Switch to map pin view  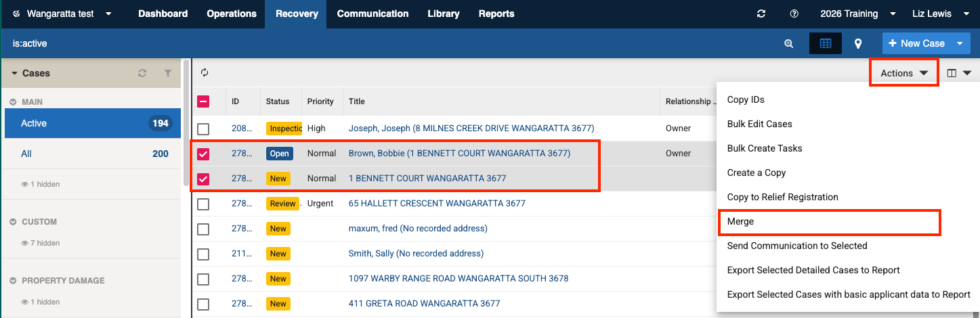click(858, 43)
